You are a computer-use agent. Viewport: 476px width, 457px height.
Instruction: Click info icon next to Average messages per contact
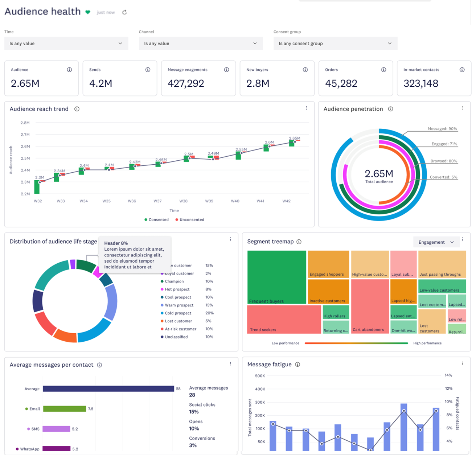click(x=99, y=365)
